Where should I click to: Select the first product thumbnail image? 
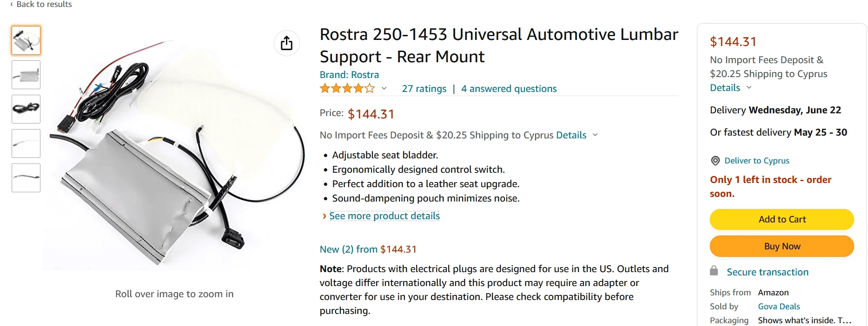coord(26,41)
